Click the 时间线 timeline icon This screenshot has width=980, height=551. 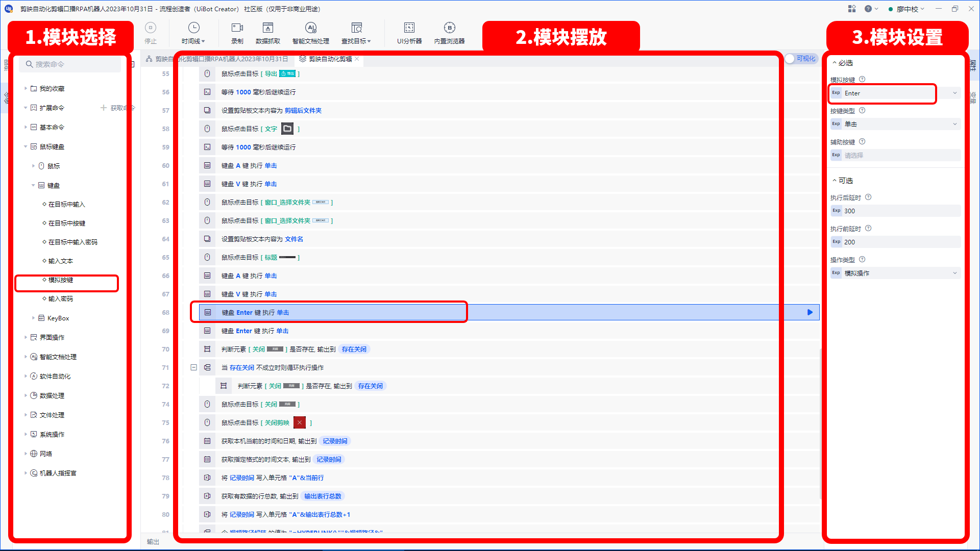coord(193,28)
